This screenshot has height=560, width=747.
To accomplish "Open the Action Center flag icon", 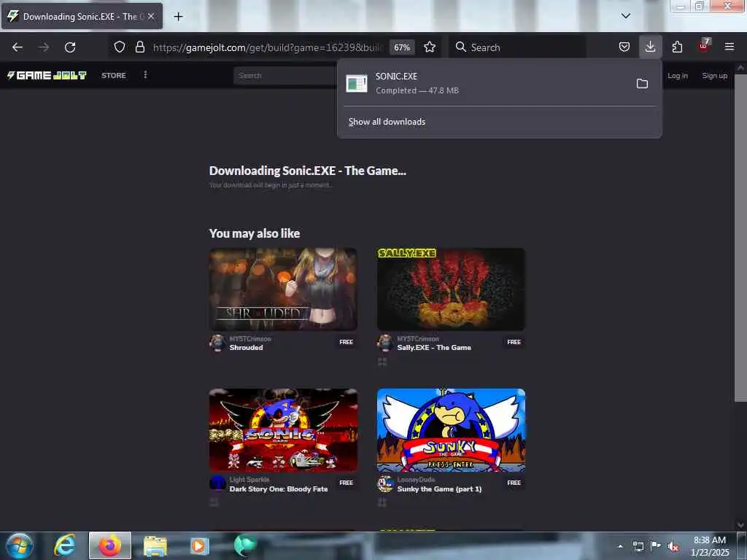I will (656, 546).
